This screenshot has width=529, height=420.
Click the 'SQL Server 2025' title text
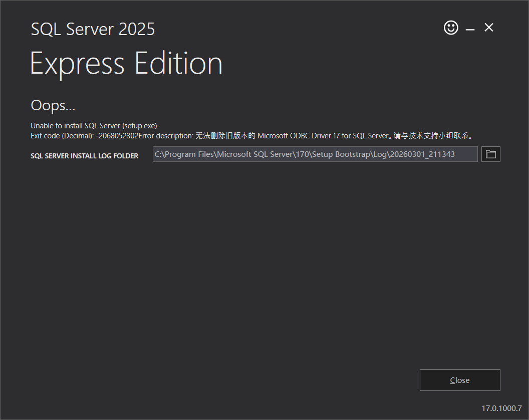pyautogui.click(x=93, y=29)
